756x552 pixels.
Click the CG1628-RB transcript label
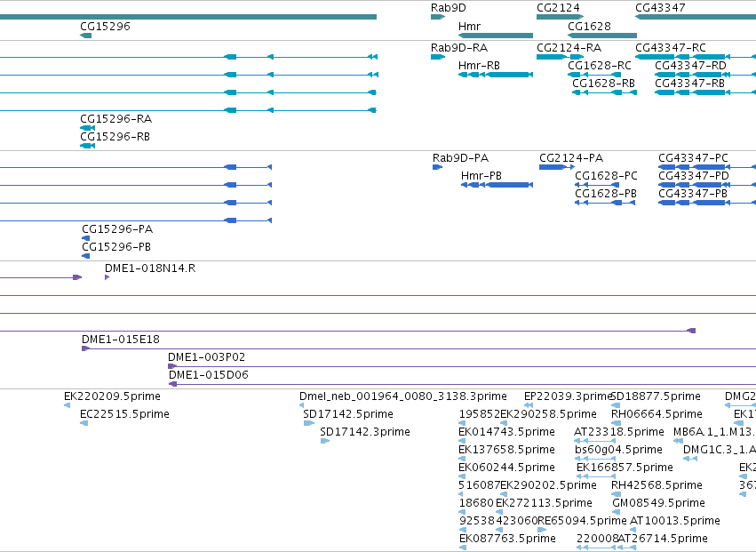(603, 83)
